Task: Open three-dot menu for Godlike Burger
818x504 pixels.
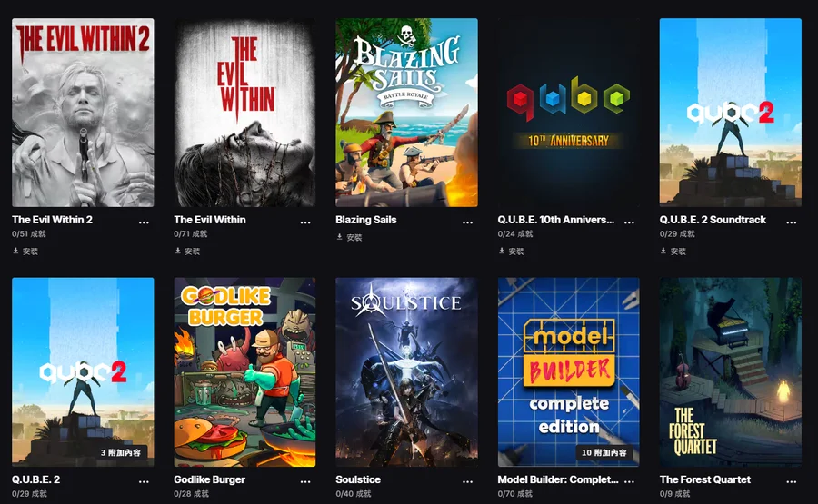Action: (x=305, y=481)
